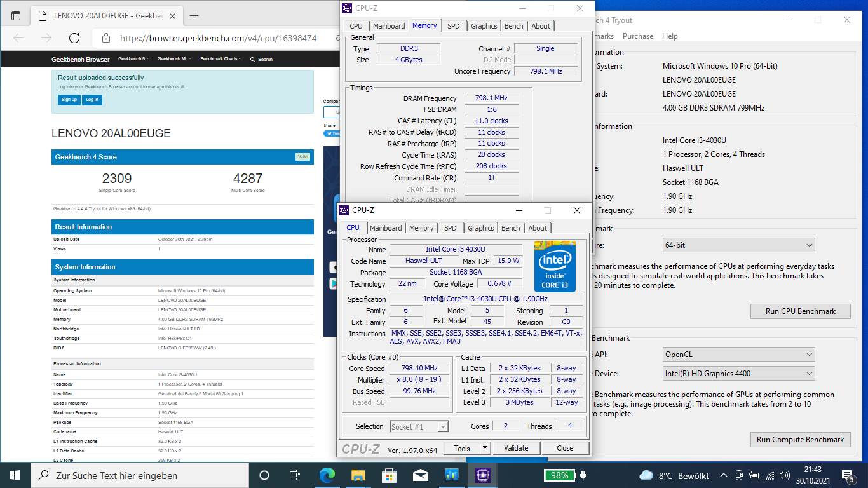The image size is (868, 488).
Task: Switch to Microsoft Edge in the taskbar
Action: pos(327,475)
